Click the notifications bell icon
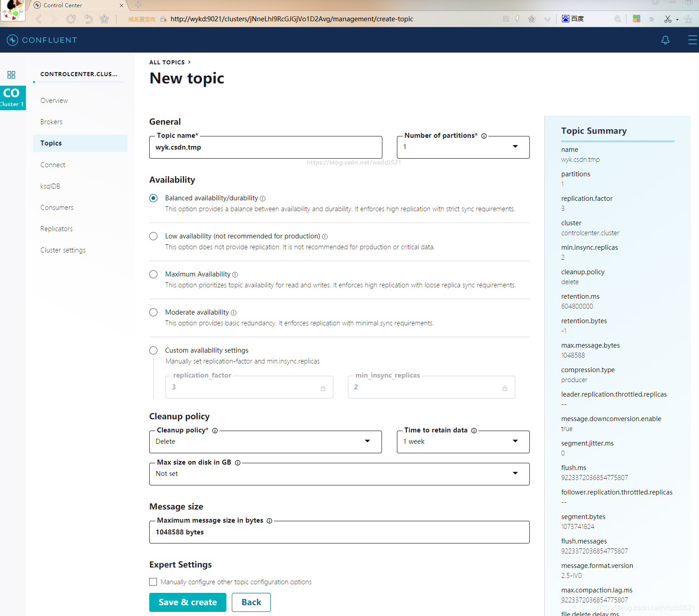The image size is (699, 616). [665, 40]
